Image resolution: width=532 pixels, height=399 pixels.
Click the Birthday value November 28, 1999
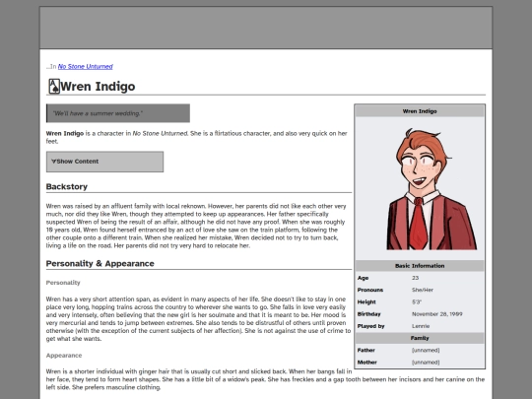pyautogui.click(x=437, y=314)
